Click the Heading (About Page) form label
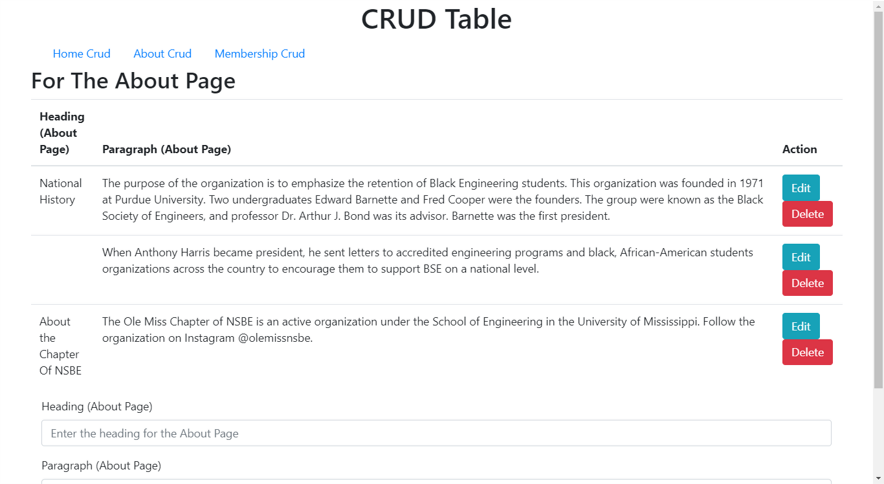Image resolution: width=884 pixels, height=484 pixels. pos(97,407)
